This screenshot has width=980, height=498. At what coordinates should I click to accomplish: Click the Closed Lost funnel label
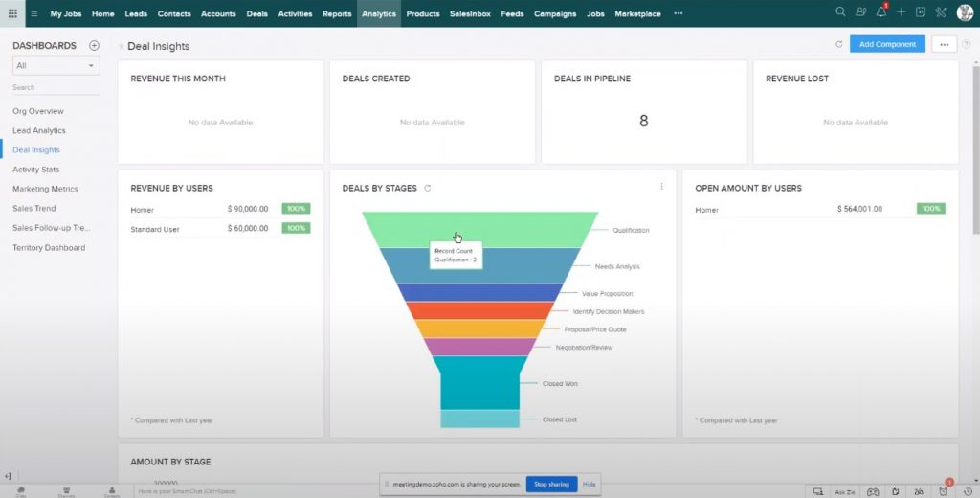pos(559,419)
